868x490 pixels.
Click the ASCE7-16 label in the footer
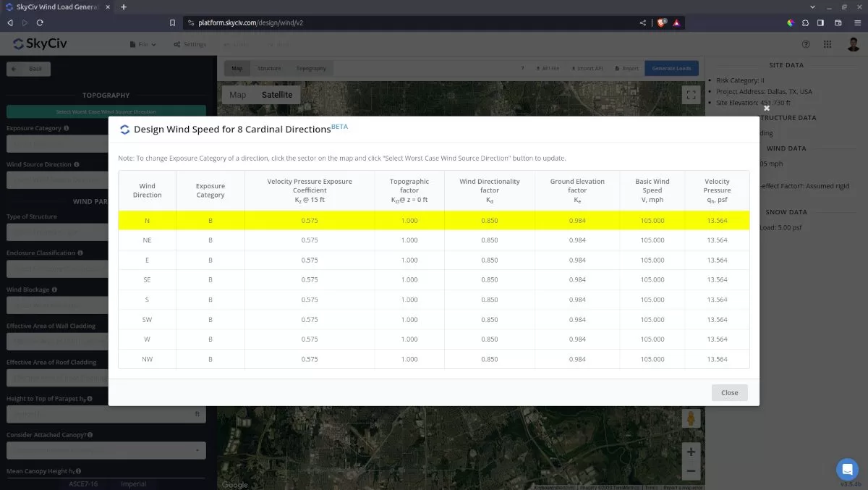(83, 483)
